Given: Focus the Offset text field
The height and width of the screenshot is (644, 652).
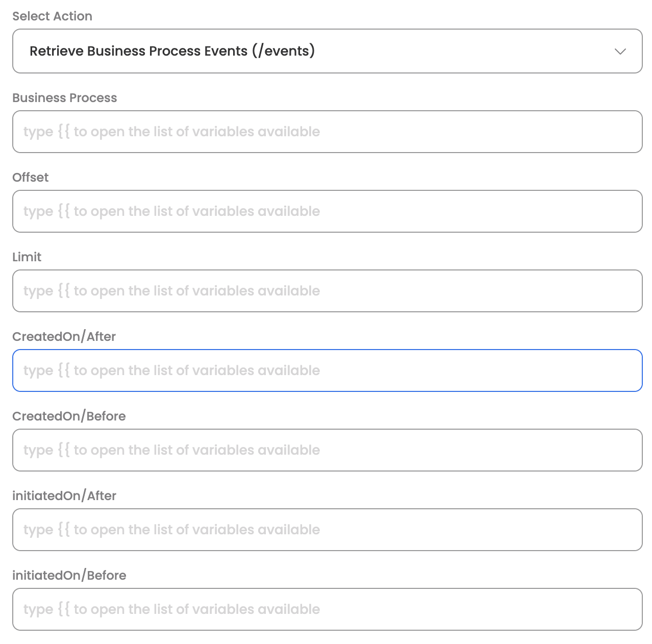Looking at the screenshot, I should (x=327, y=211).
